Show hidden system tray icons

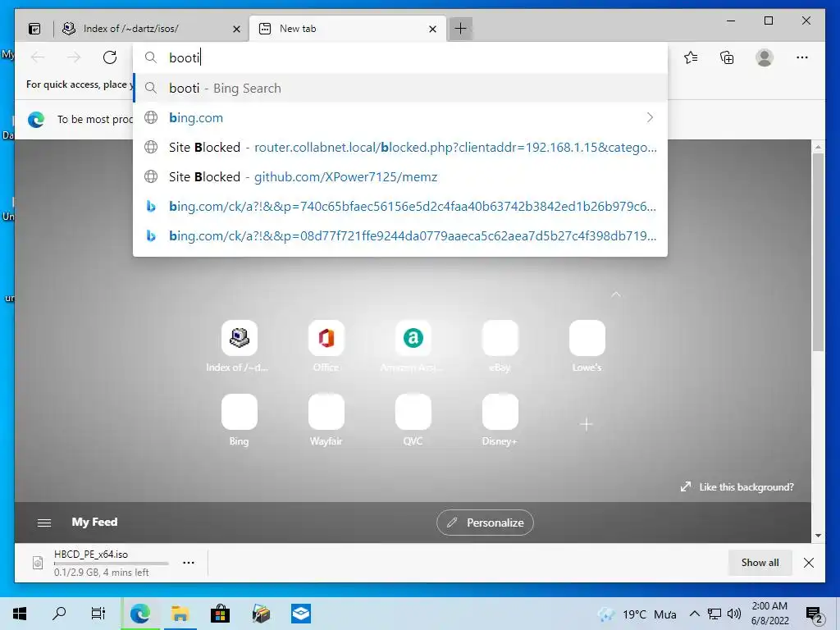[694, 614]
